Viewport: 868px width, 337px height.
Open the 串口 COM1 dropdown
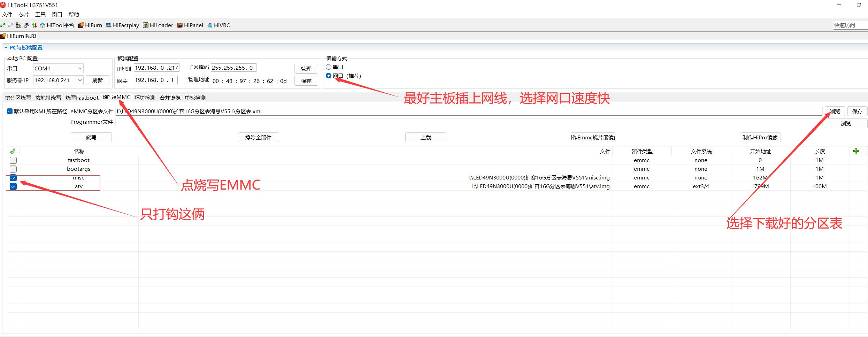click(58, 68)
